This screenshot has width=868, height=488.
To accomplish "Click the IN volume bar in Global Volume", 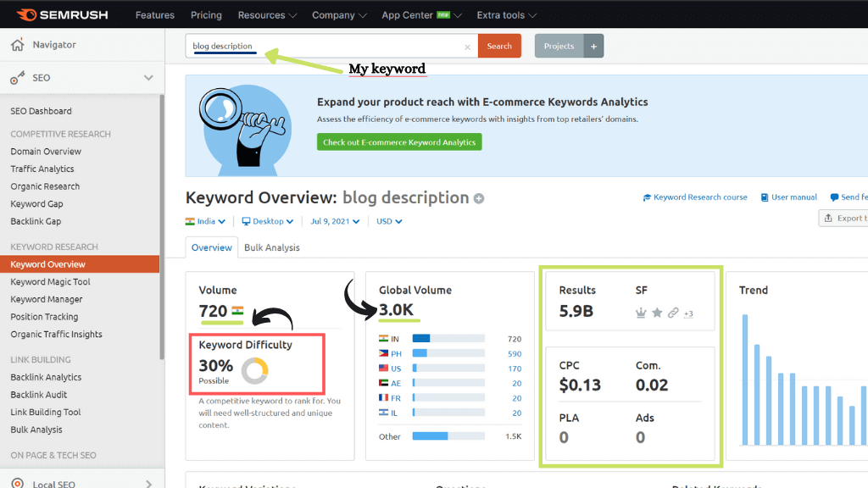I will 448,339.
